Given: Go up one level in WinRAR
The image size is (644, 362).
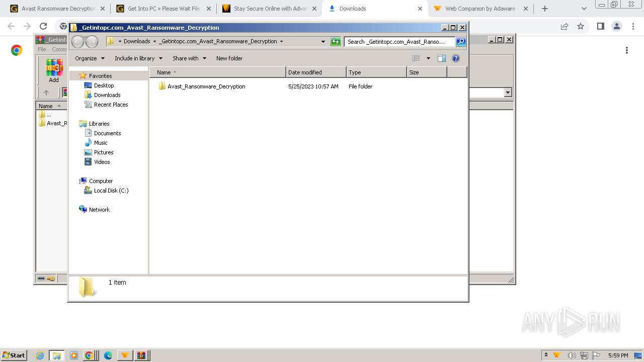Looking at the screenshot, I should point(46,93).
